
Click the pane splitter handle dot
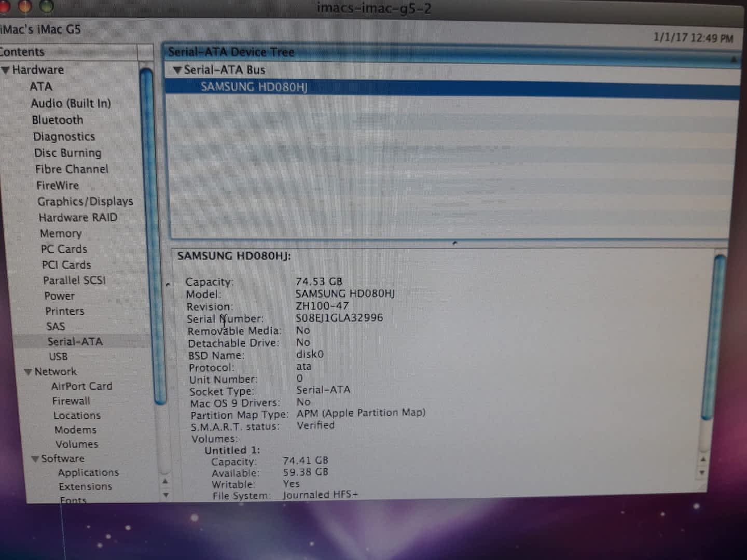tap(455, 243)
